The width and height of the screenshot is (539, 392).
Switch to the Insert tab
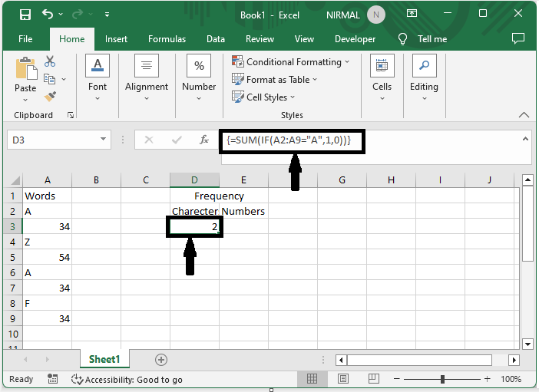click(116, 39)
